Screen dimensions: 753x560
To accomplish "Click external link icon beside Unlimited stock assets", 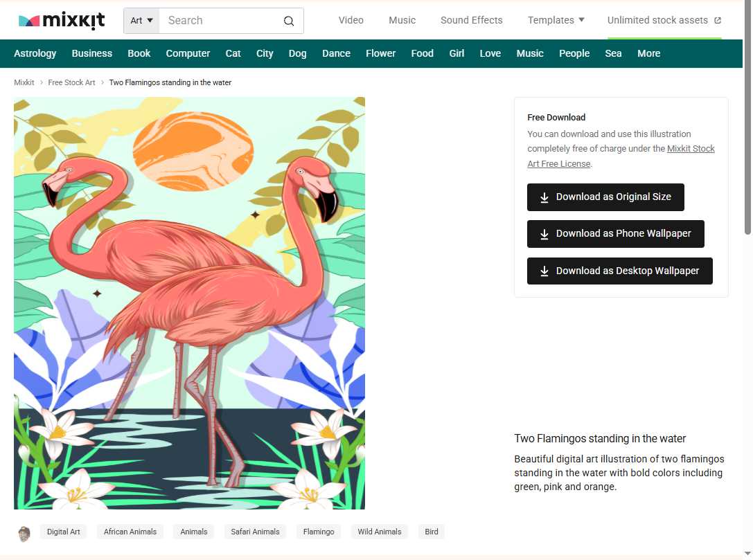I will pos(718,20).
